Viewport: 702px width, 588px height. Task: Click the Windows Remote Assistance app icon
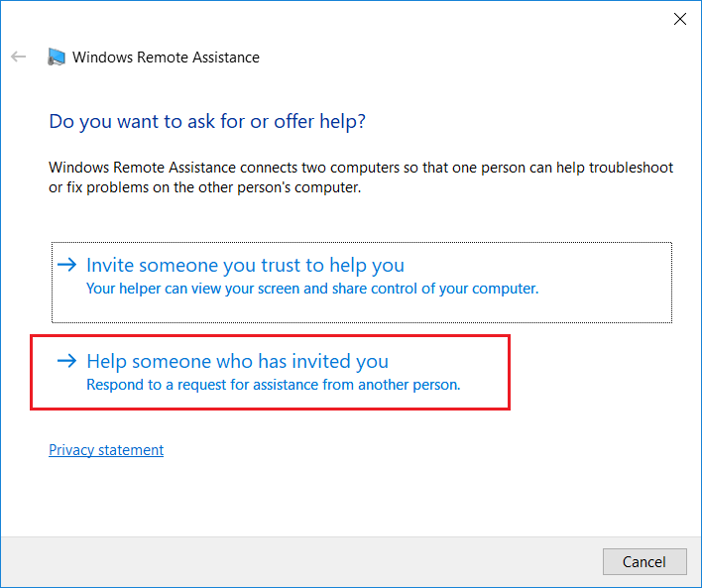(57, 57)
